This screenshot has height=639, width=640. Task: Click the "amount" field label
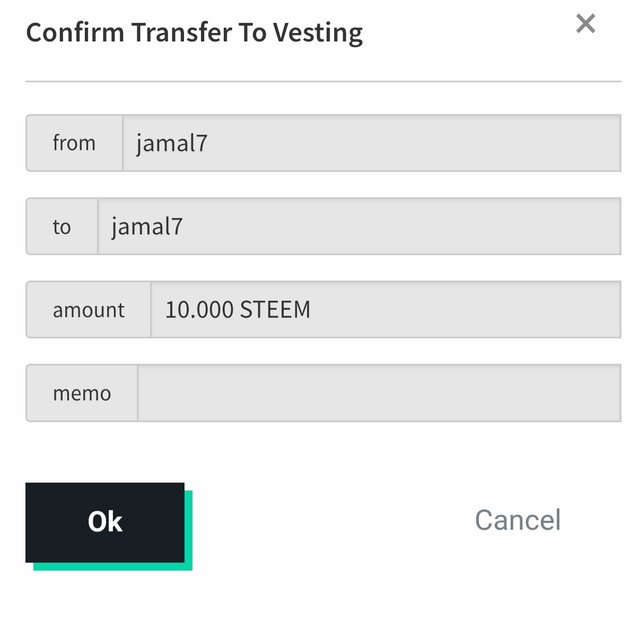[x=88, y=310]
